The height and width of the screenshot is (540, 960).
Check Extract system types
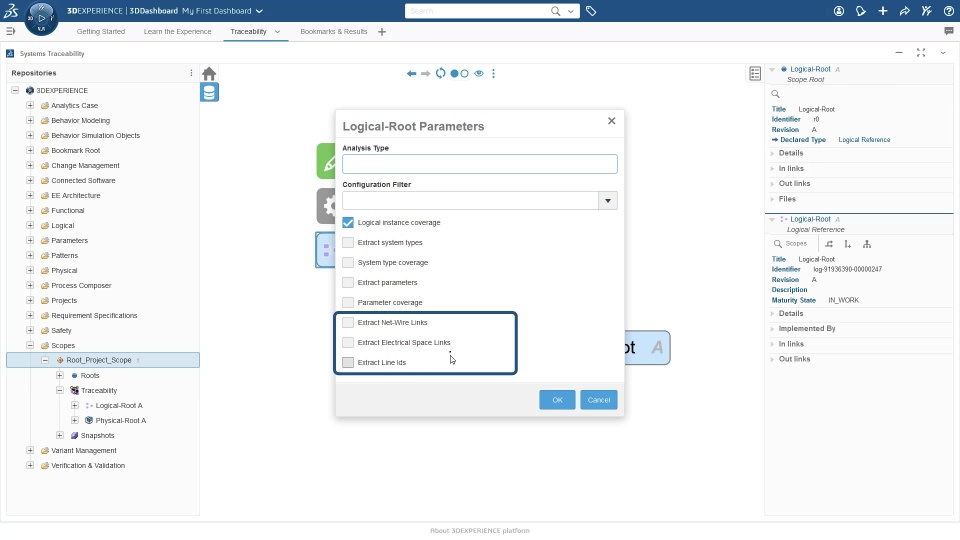pyautogui.click(x=348, y=242)
